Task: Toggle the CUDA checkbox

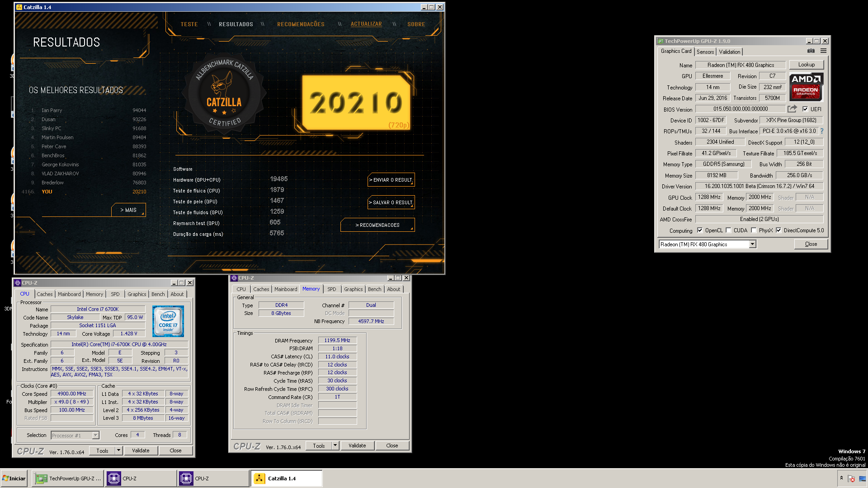Action: click(x=728, y=230)
